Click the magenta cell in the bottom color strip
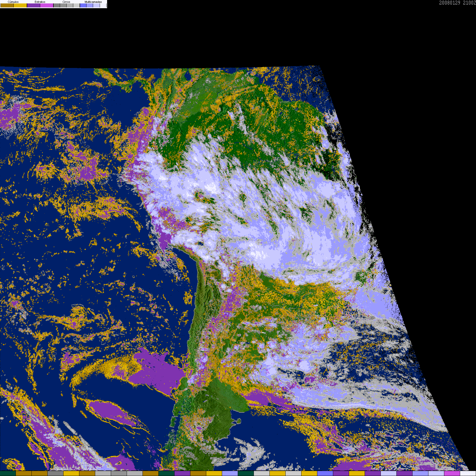 452,473
